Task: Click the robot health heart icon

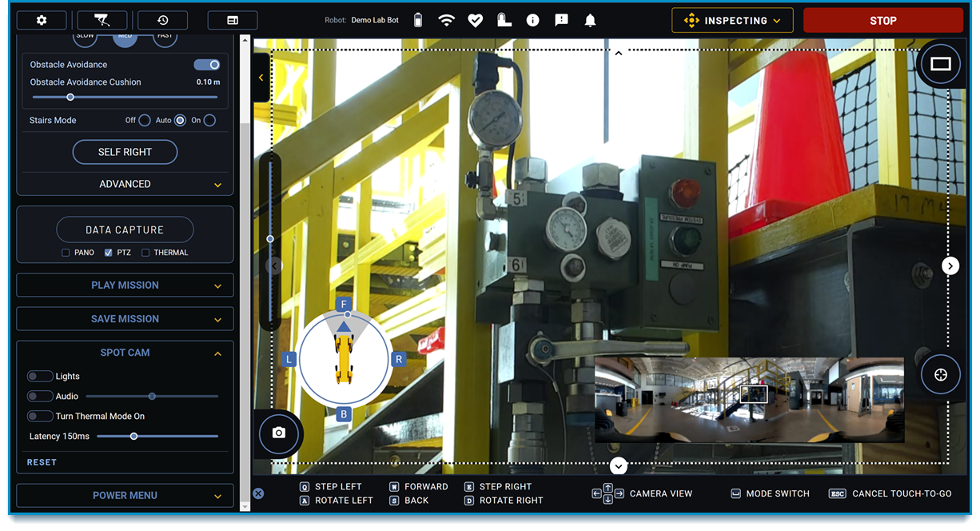Action: pyautogui.click(x=475, y=20)
